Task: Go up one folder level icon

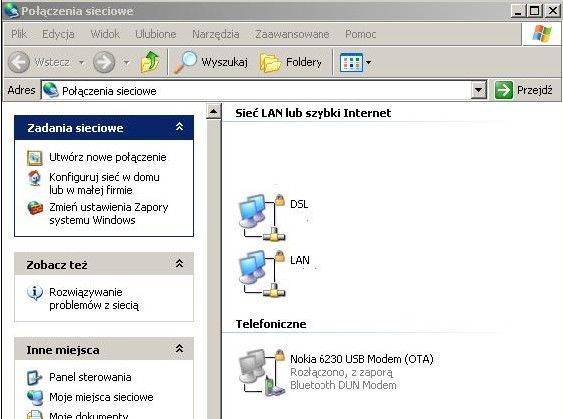Action: point(150,62)
